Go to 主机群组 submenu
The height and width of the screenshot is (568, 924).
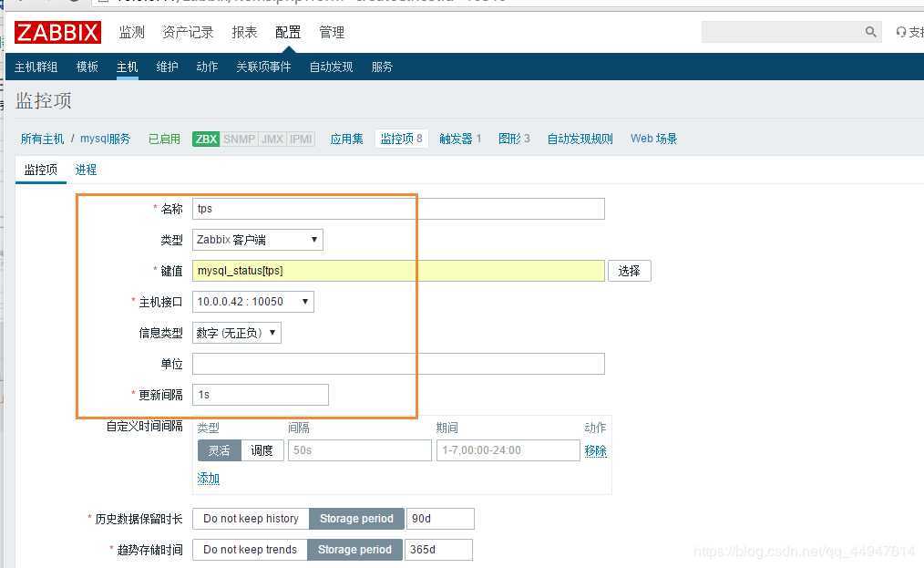pos(36,67)
